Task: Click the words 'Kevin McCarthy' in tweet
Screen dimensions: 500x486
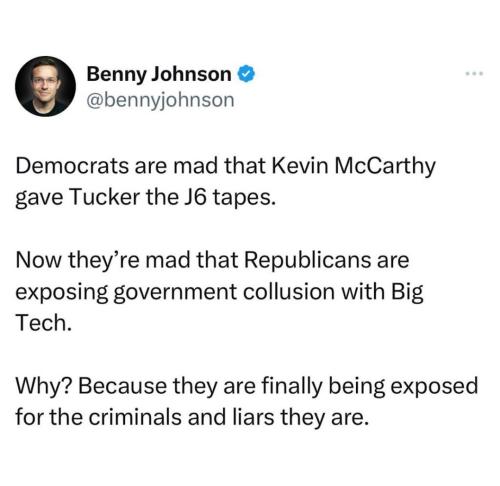Action: [354, 166]
